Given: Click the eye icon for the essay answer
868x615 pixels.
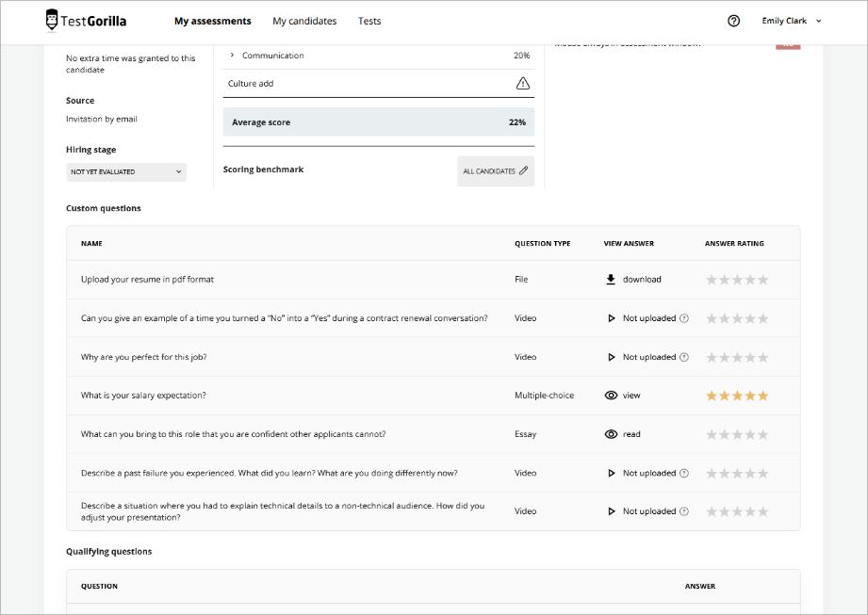Looking at the screenshot, I should (x=611, y=434).
